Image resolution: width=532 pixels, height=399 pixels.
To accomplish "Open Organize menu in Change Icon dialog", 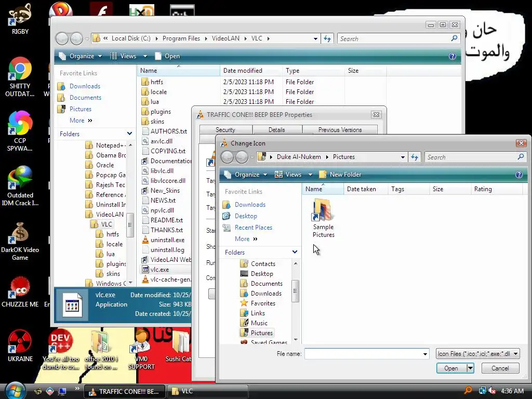I will [246, 175].
